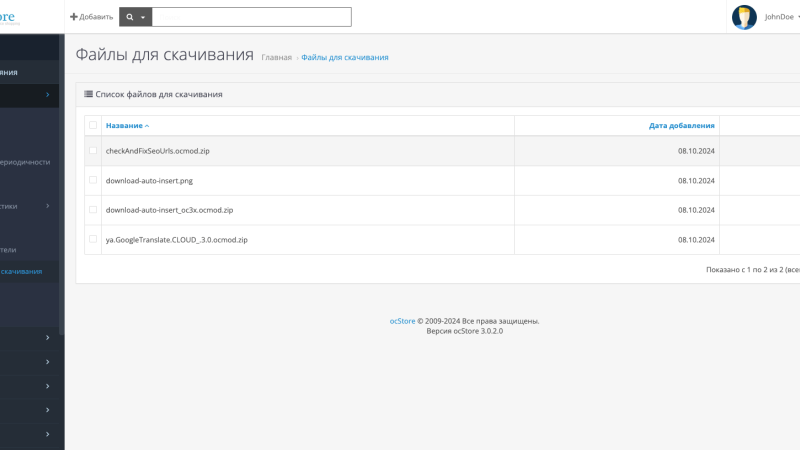Click the user avatar picture

click(744, 17)
